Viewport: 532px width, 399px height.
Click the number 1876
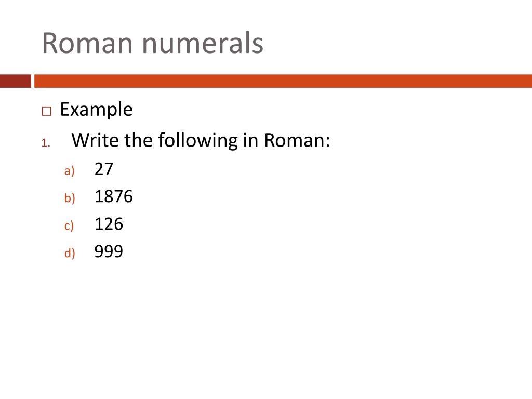pos(114,196)
